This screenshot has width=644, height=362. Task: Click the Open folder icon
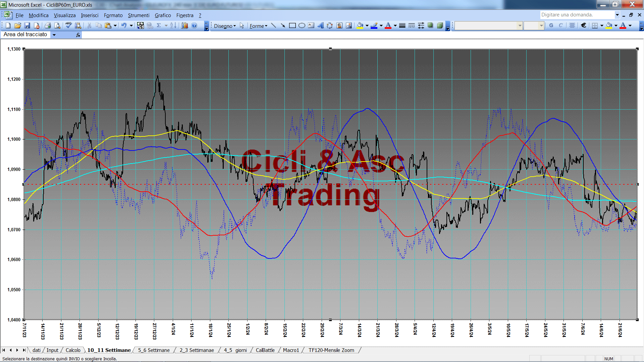pyautogui.click(x=18, y=25)
